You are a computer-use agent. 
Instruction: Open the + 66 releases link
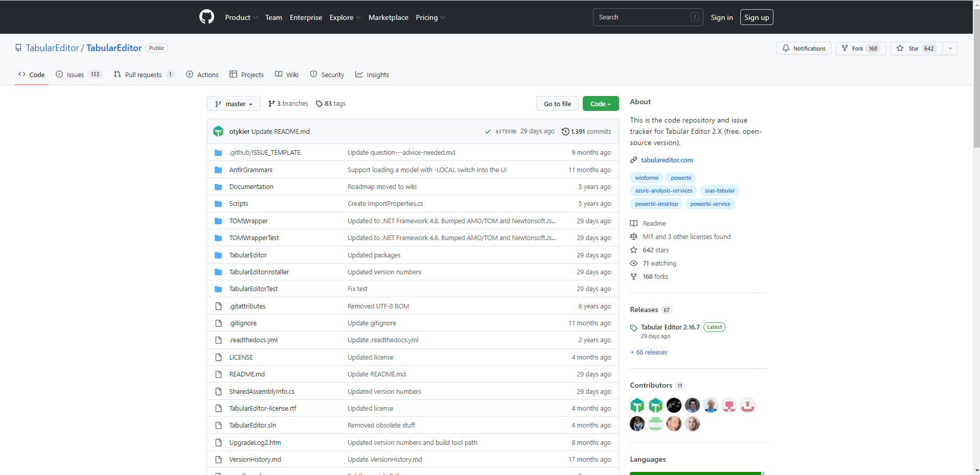click(x=649, y=352)
